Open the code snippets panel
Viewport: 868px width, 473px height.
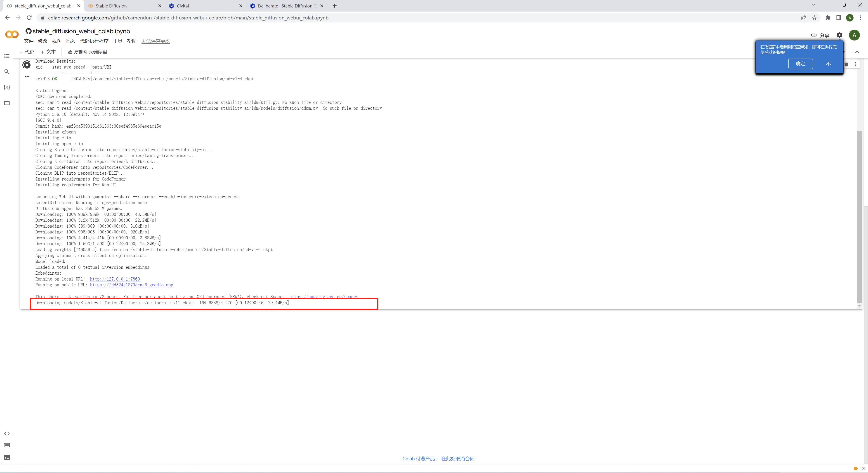(7, 434)
